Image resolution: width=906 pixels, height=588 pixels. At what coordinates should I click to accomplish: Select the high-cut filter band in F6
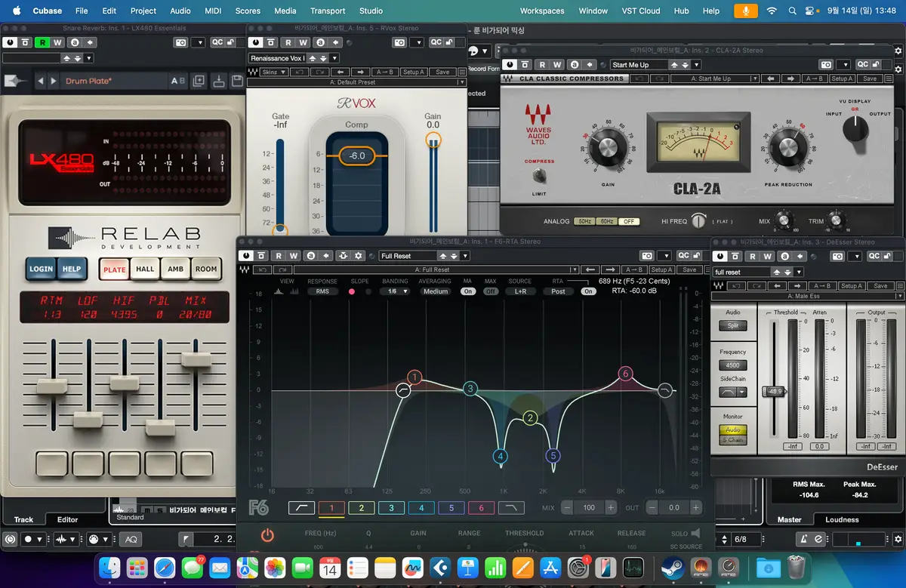tap(512, 508)
